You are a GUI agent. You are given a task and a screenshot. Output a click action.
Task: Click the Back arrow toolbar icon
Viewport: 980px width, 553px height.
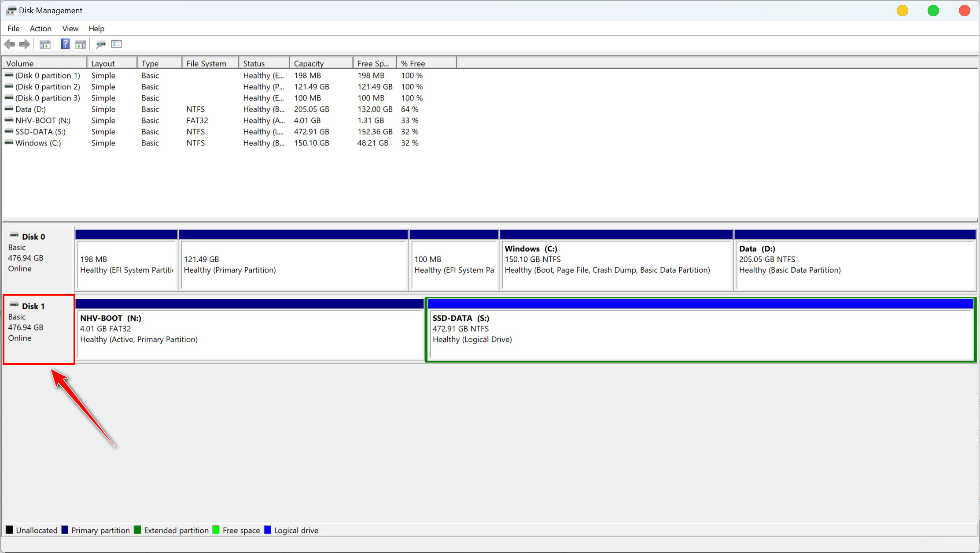coord(9,44)
